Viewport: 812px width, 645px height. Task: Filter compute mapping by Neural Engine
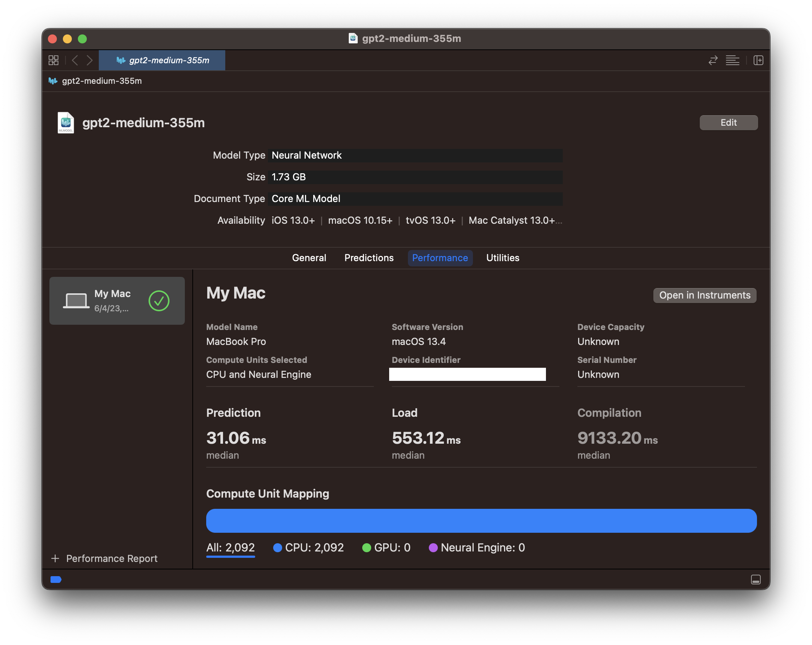477,547
